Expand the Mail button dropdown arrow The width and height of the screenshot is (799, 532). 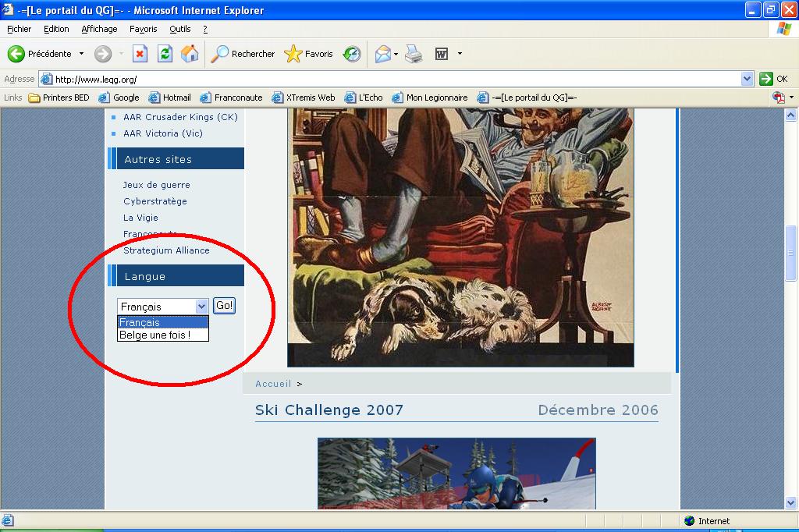396,54
